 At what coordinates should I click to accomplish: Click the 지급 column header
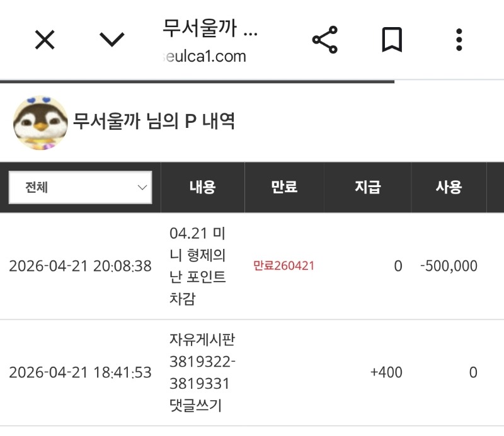(367, 187)
